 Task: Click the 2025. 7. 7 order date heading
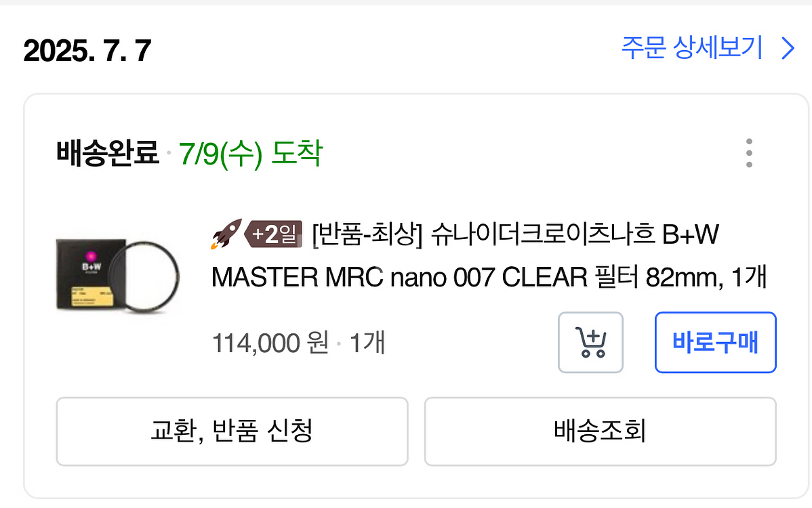(x=87, y=51)
